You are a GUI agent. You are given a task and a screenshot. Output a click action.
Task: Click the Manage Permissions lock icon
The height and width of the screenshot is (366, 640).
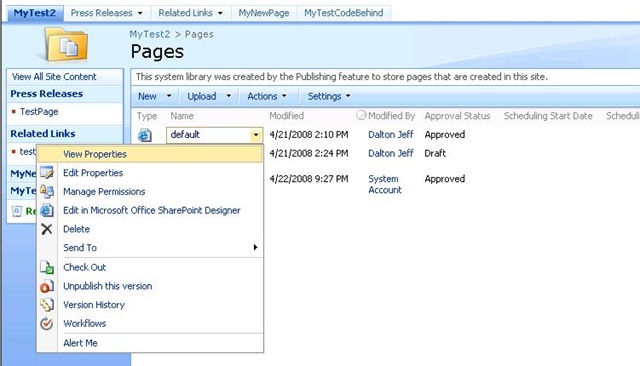point(47,191)
